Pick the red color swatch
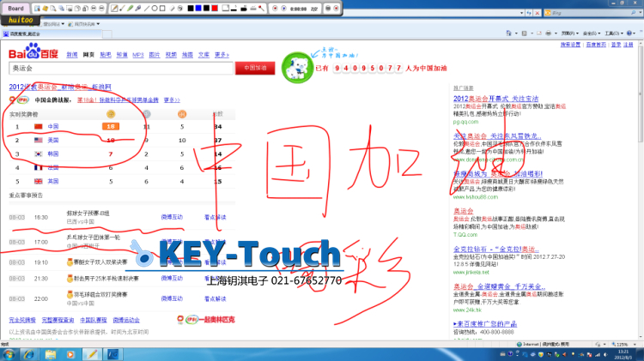 coord(215,9)
